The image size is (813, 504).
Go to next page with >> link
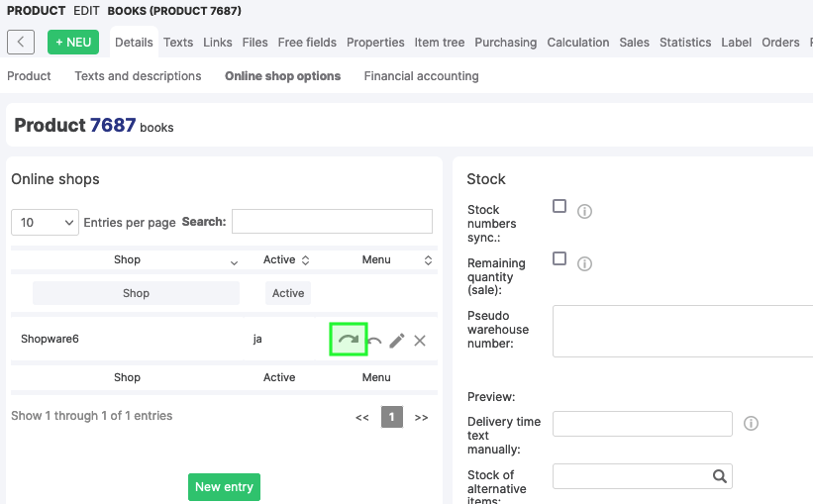pyautogui.click(x=421, y=418)
